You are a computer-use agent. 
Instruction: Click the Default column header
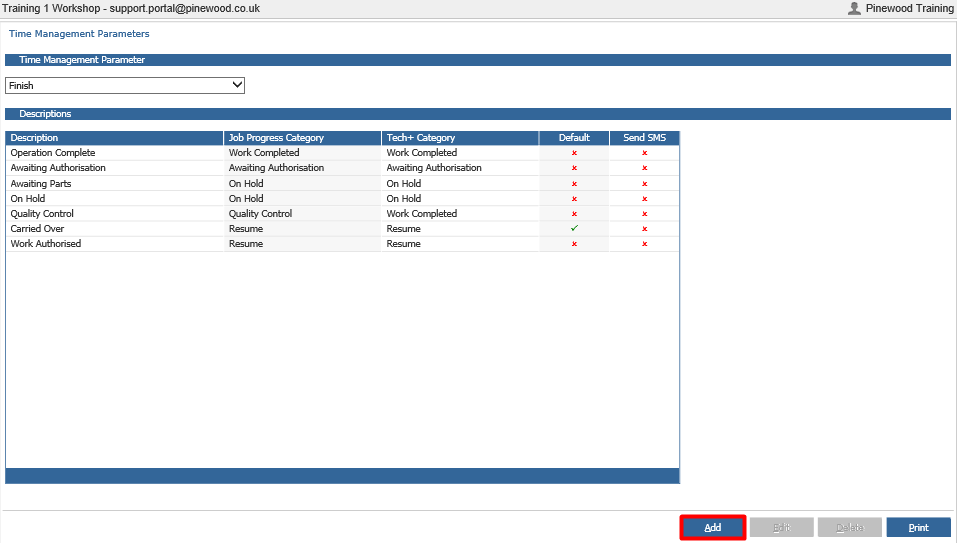pyautogui.click(x=574, y=138)
